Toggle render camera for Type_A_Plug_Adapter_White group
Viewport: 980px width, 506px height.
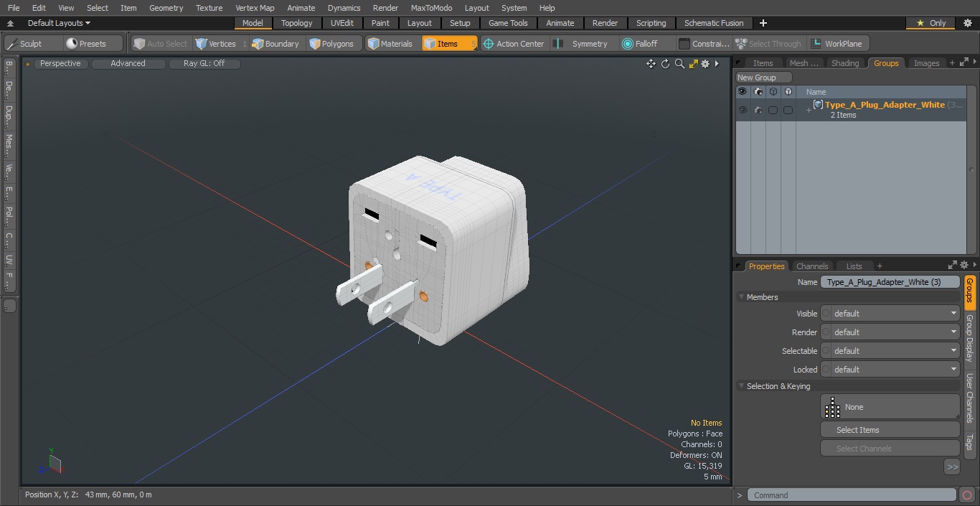[x=758, y=110]
